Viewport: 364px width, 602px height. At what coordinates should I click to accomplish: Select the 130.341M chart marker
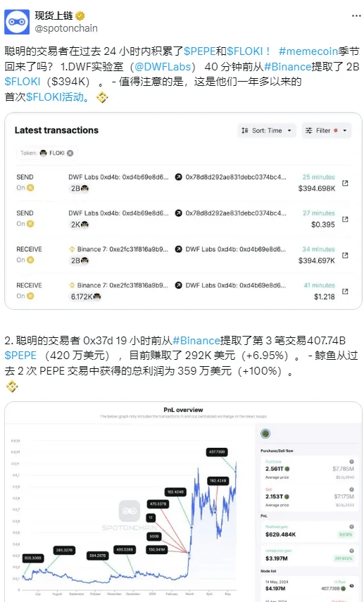tap(158, 550)
